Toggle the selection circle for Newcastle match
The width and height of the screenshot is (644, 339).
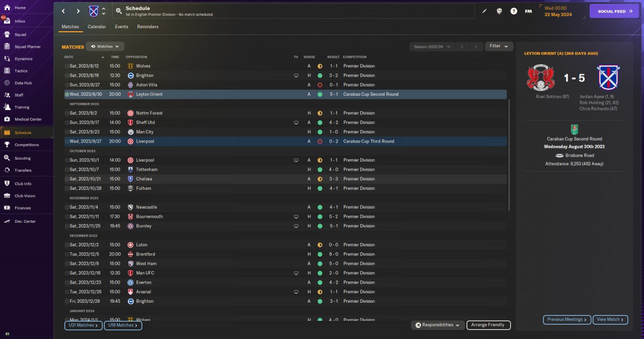[67, 207]
